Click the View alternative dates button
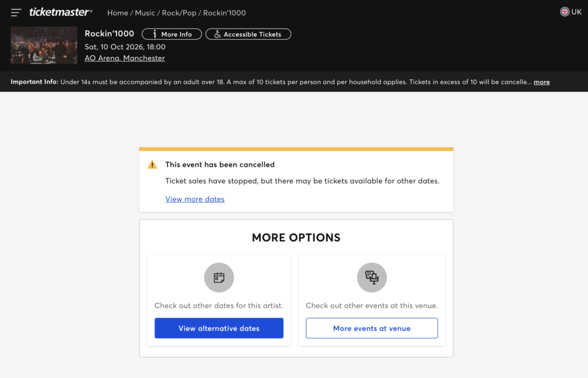Image resolution: width=588 pixels, height=378 pixels. (219, 328)
